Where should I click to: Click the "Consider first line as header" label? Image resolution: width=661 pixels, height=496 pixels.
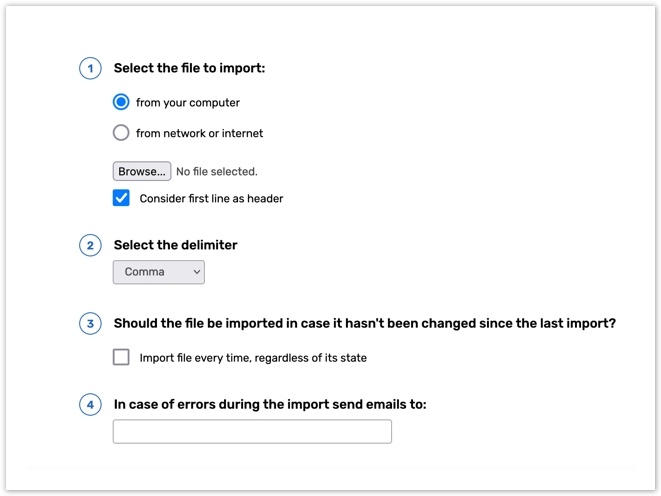point(211,199)
